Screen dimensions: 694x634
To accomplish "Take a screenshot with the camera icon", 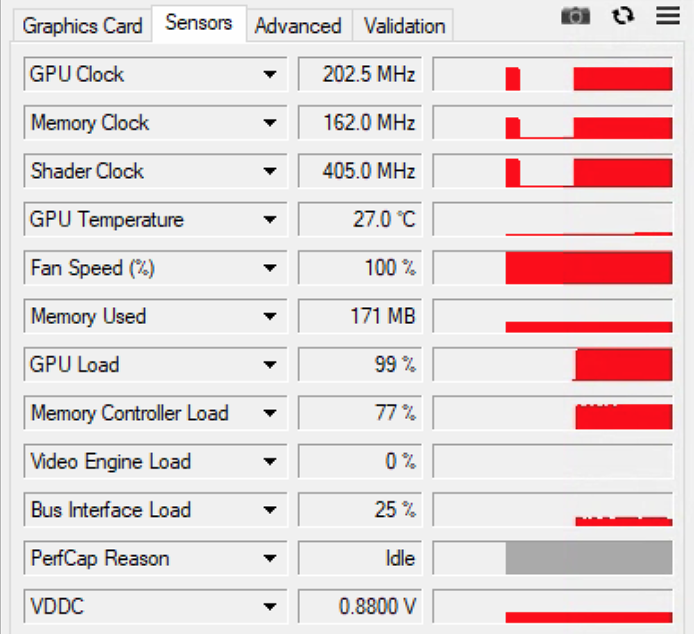I will 575,17.
